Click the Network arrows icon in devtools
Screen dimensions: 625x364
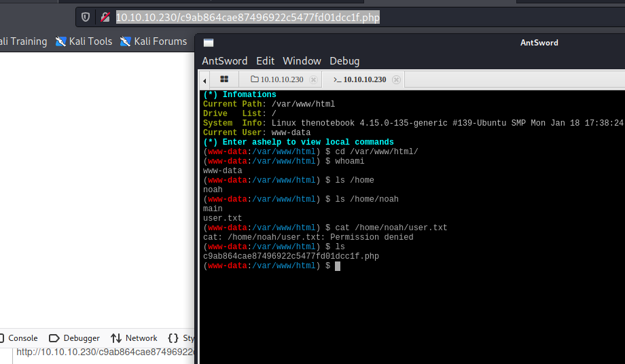(x=116, y=338)
